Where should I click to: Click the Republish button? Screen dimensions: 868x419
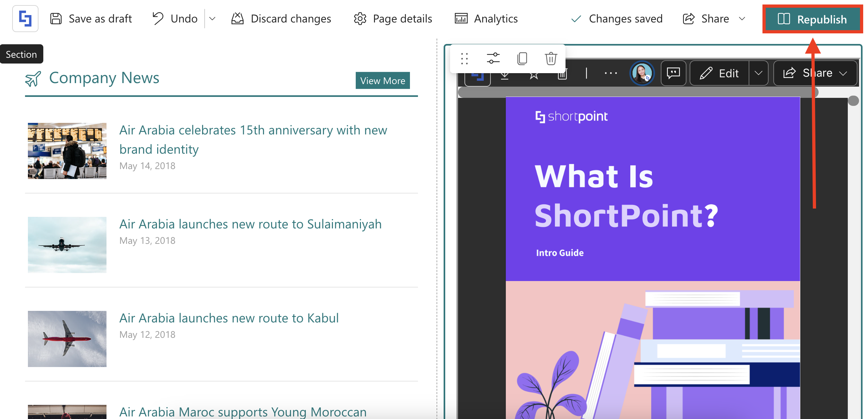pos(812,19)
